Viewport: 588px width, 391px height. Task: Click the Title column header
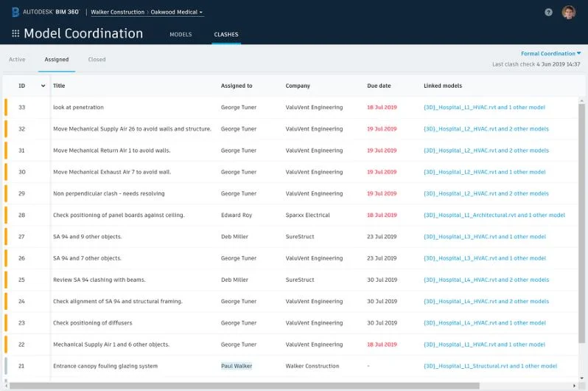59,86
